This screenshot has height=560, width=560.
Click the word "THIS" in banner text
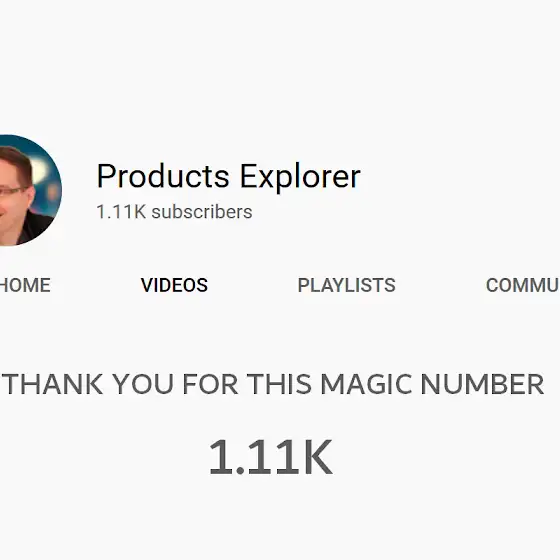(279, 384)
